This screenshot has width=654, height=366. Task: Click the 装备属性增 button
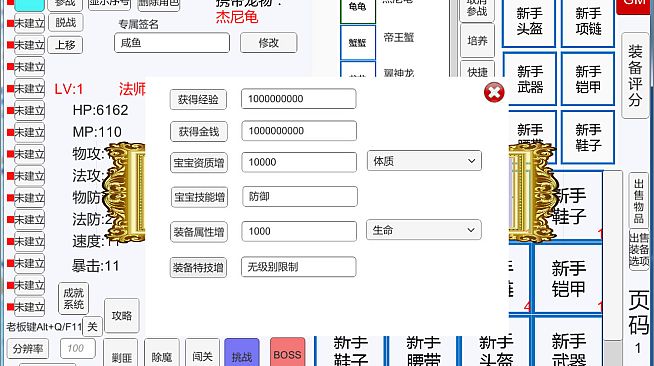tap(199, 232)
